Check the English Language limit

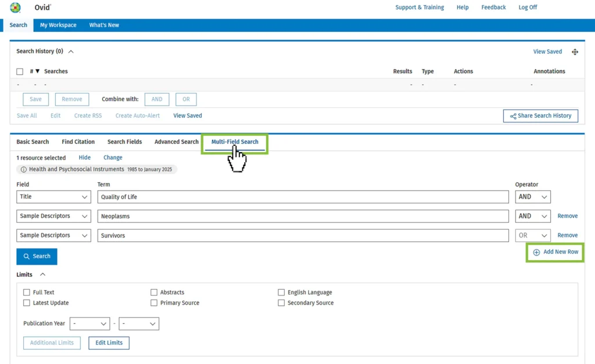click(x=281, y=293)
